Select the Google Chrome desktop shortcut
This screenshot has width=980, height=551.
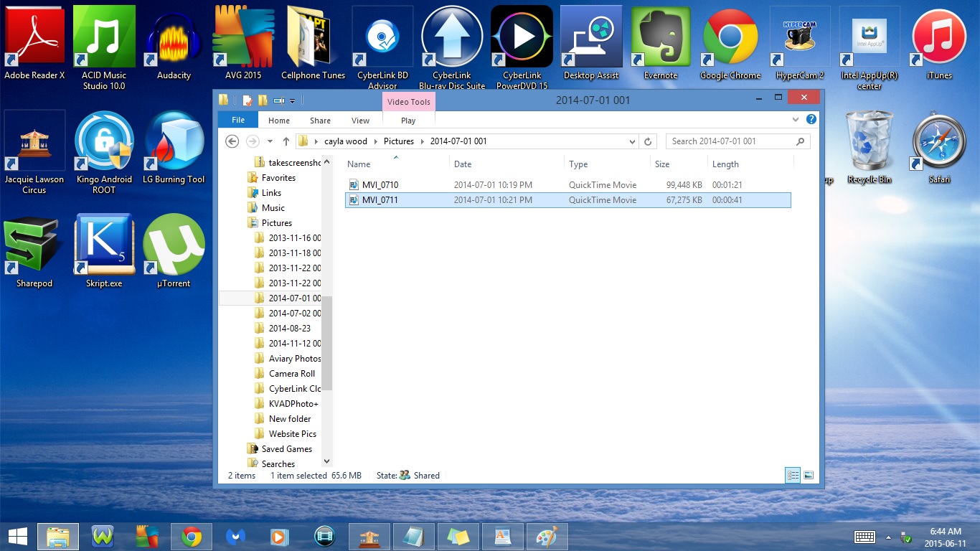[x=730, y=43]
